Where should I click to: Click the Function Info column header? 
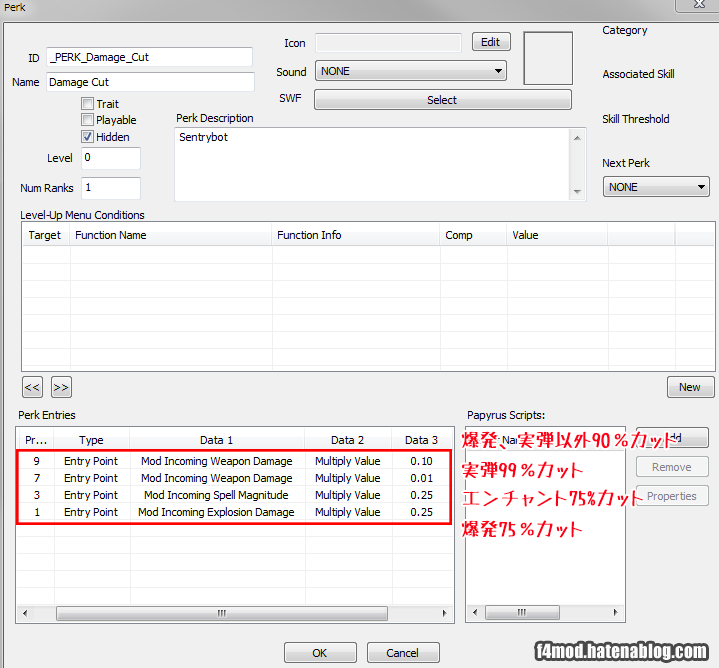tap(356, 235)
